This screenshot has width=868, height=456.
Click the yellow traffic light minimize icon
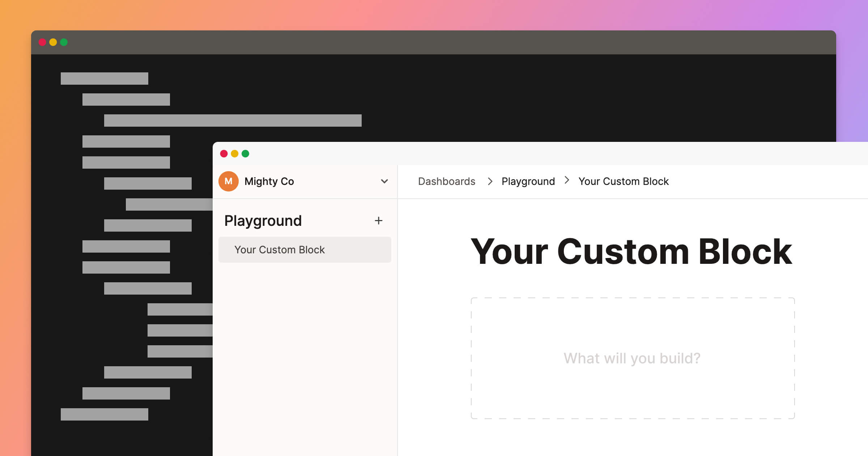[234, 154]
